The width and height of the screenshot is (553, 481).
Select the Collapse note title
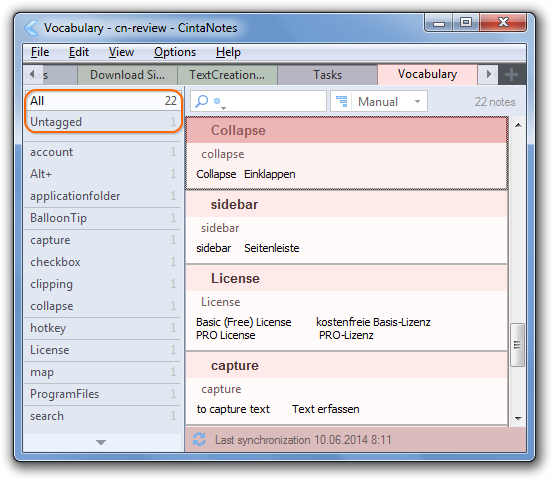pos(238,130)
